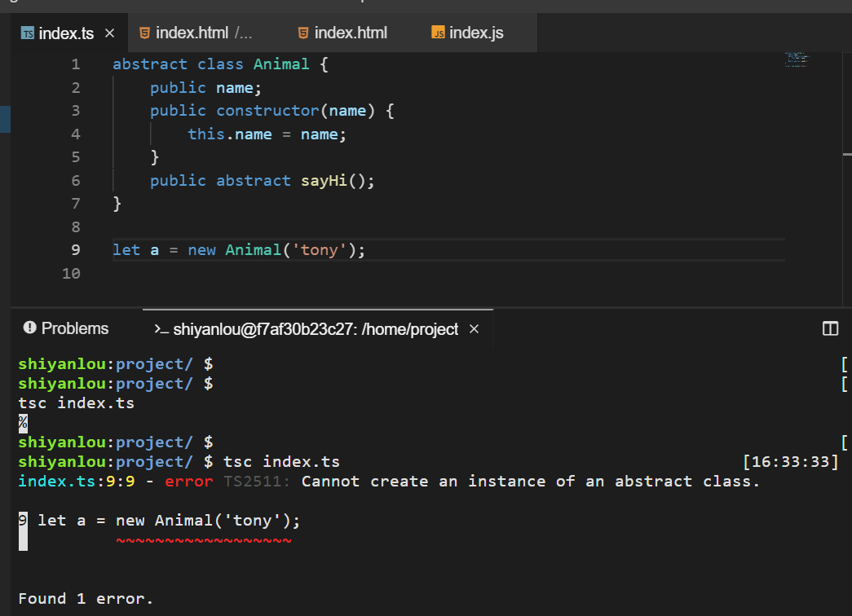Click the Problems warning icon

click(30, 328)
